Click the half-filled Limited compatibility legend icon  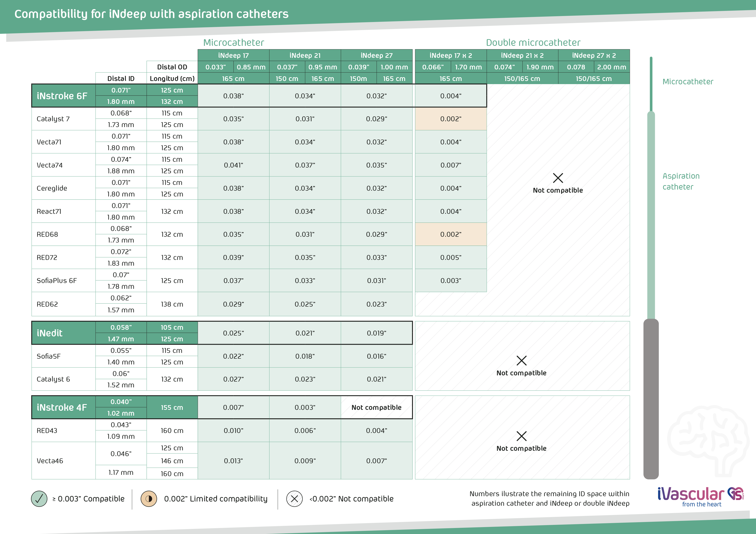(x=149, y=499)
